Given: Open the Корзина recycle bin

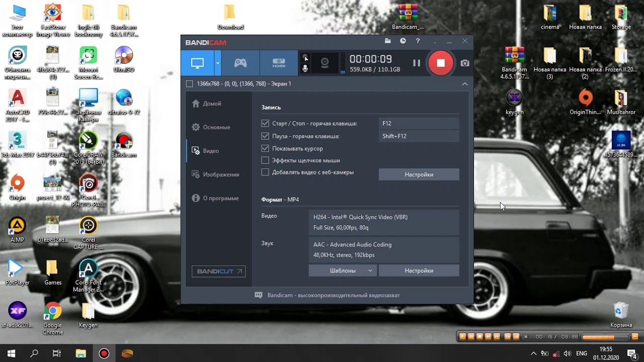Looking at the screenshot, I should (621, 315).
